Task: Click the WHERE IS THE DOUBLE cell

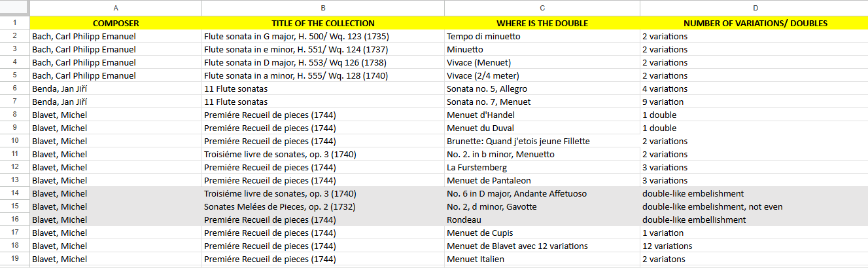Action: coord(542,23)
